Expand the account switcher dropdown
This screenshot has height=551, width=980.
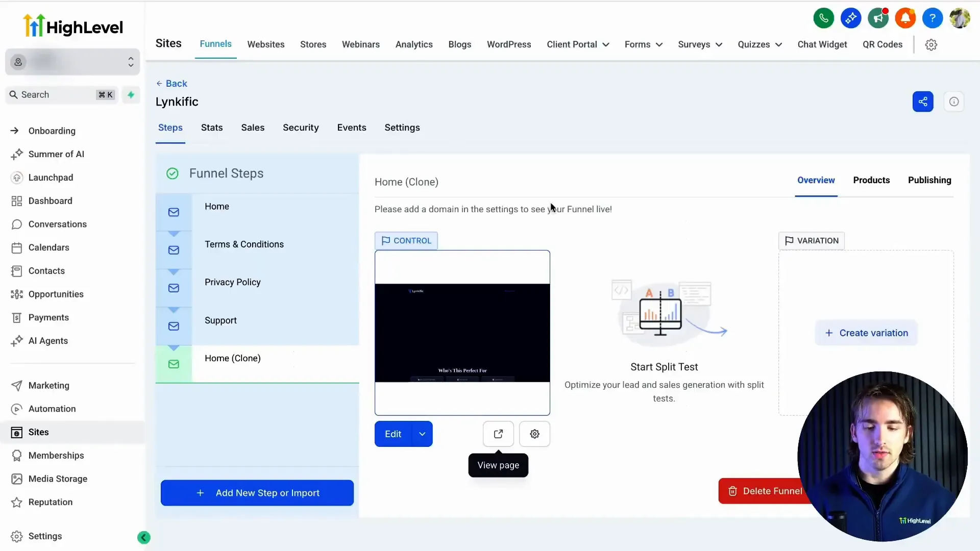pyautogui.click(x=72, y=62)
